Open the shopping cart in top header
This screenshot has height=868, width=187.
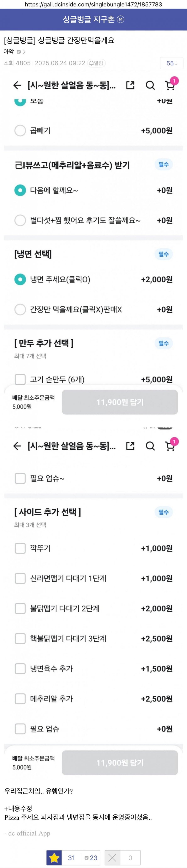[x=170, y=86]
